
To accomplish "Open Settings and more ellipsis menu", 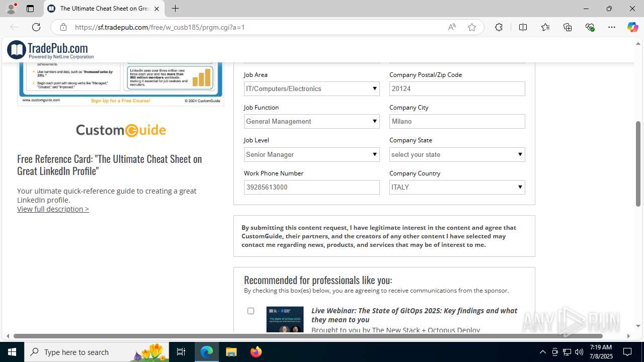I will (612, 27).
